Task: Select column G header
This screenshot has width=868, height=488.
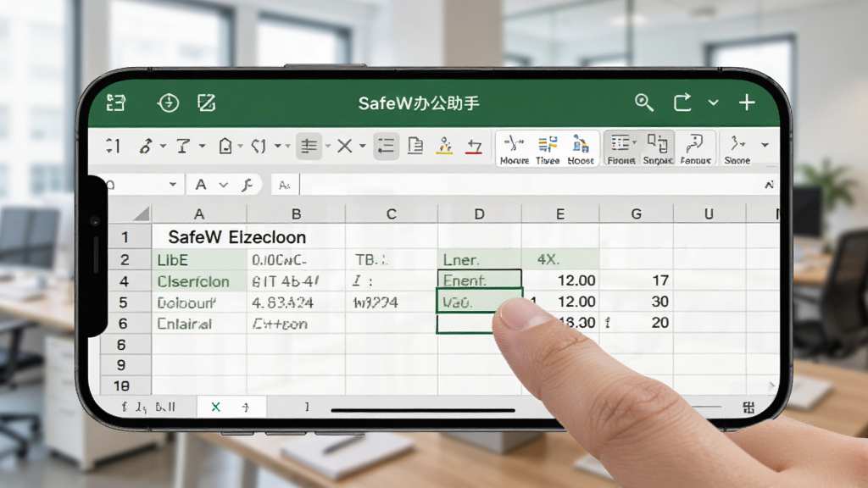Action: click(x=636, y=214)
